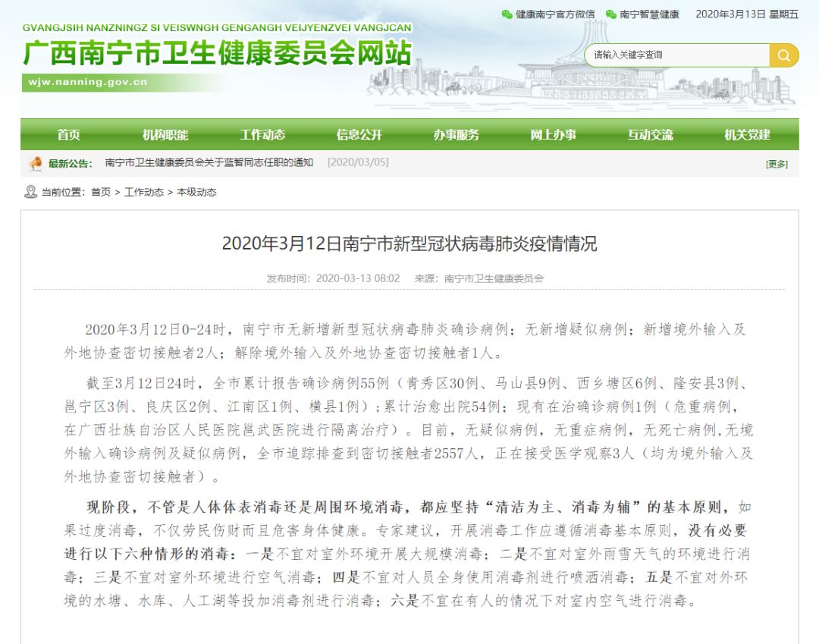819x644 pixels.
Task: Click WeChat icon beside 健康南宁官方微信
Action: pyautogui.click(x=507, y=14)
